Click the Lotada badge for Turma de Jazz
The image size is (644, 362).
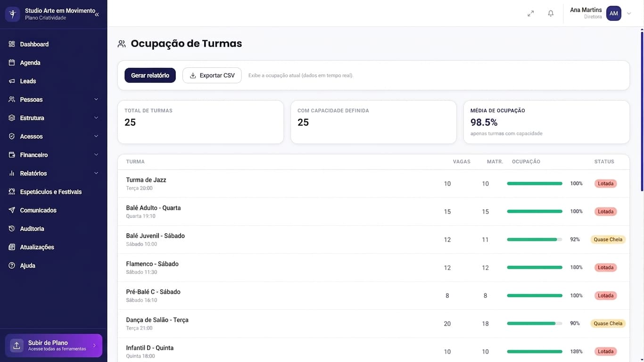point(605,183)
